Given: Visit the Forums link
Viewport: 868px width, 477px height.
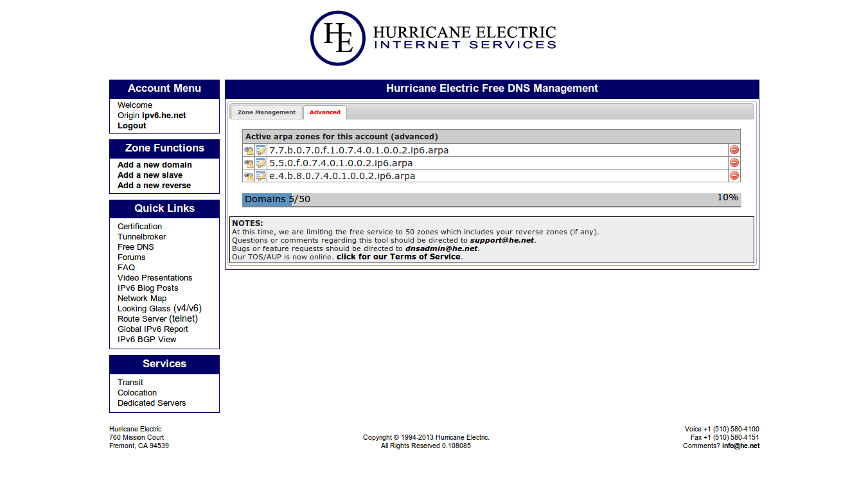Looking at the screenshot, I should (132, 257).
